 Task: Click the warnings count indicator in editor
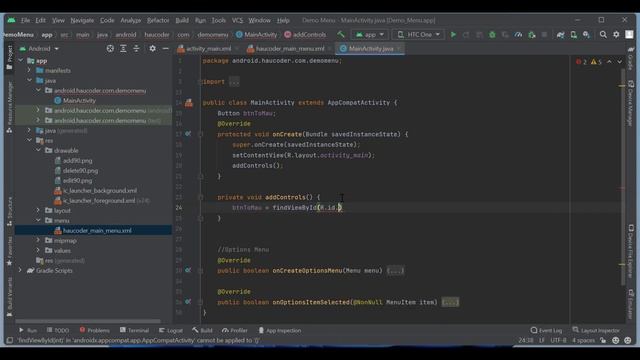point(596,62)
